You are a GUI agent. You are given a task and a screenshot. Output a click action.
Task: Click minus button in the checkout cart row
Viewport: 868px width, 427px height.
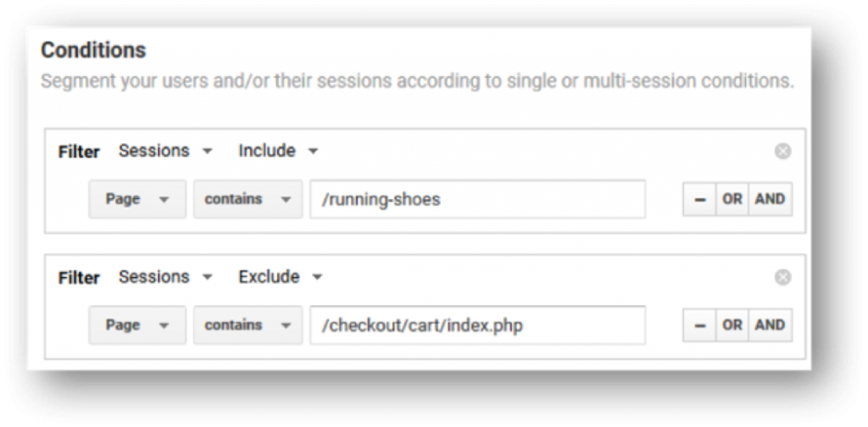699,325
